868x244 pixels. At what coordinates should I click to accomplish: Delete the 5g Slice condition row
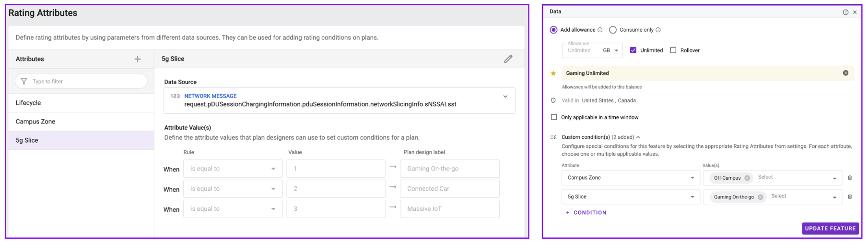click(x=850, y=197)
